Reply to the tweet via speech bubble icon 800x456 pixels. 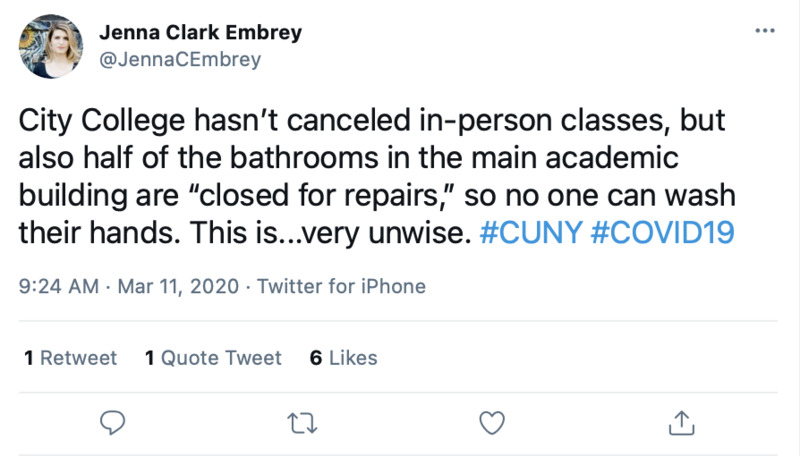pyautogui.click(x=114, y=422)
